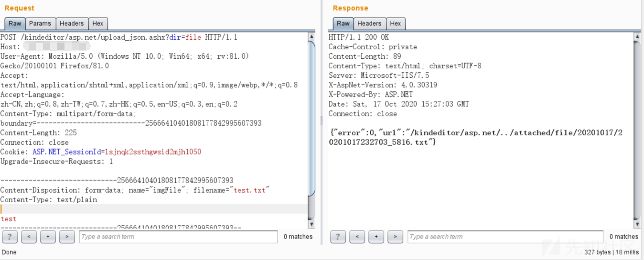Image resolution: width=644 pixels, height=260 pixels.
Task: Switch to the Request Params tab
Action: 40,23
